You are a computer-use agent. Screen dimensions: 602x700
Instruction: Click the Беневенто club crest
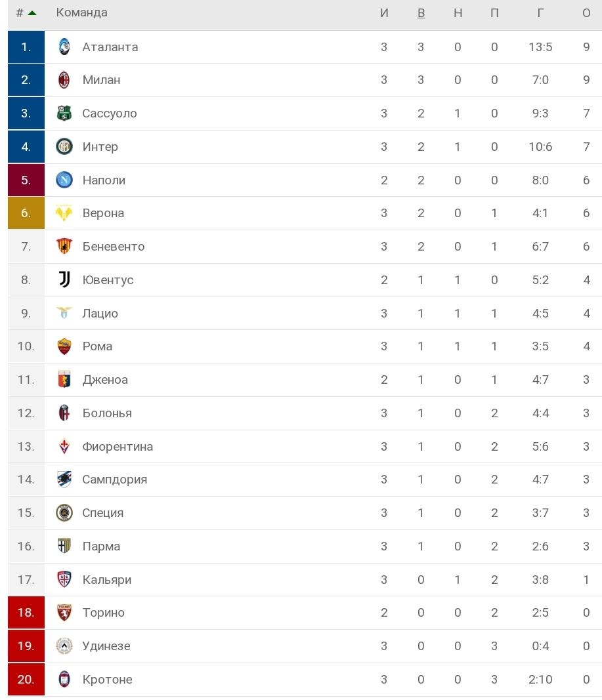tap(63, 246)
